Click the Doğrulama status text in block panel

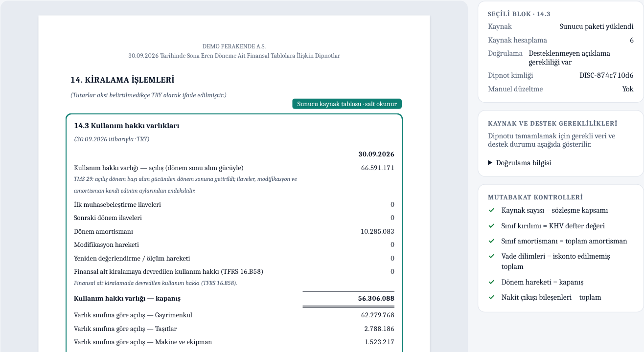(570, 58)
